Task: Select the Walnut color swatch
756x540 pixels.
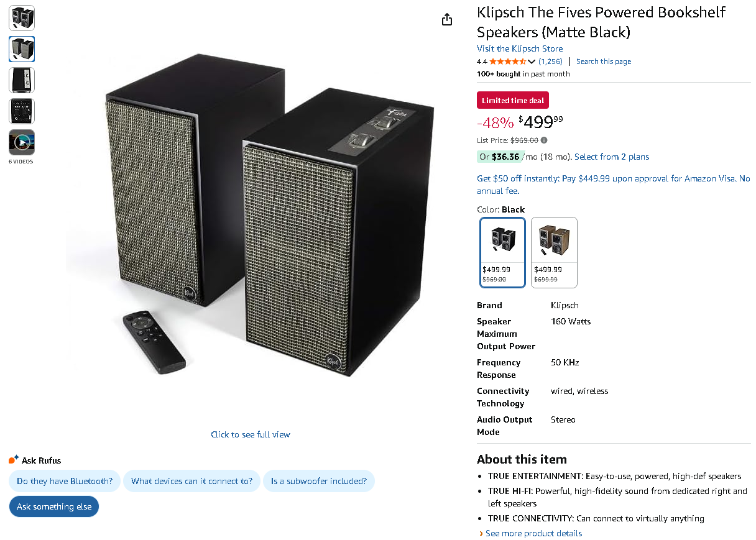Action: point(555,252)
